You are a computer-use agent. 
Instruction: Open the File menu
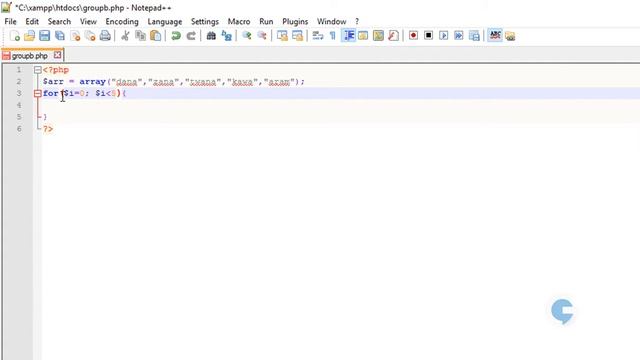10,22
